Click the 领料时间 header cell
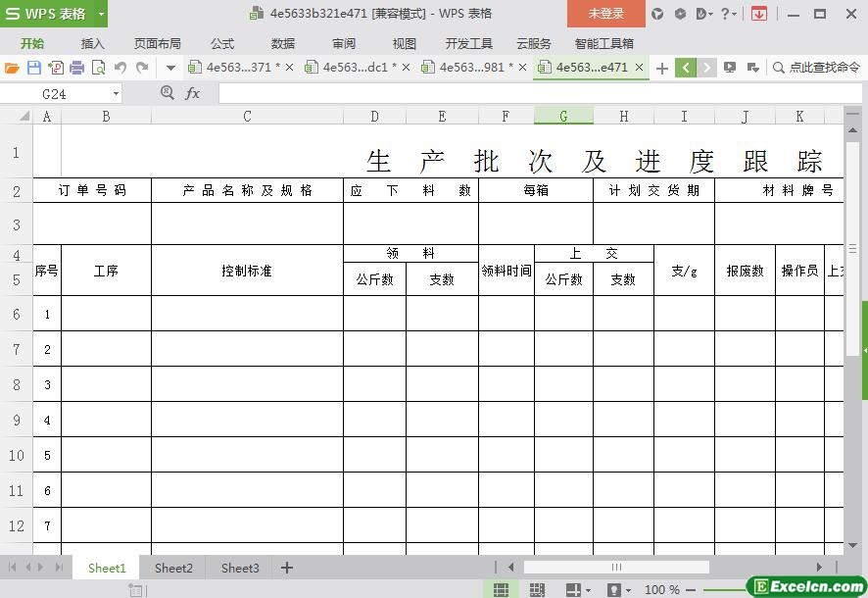The height and width of the screenshot is (598, 868). click(x=506, y=271)
